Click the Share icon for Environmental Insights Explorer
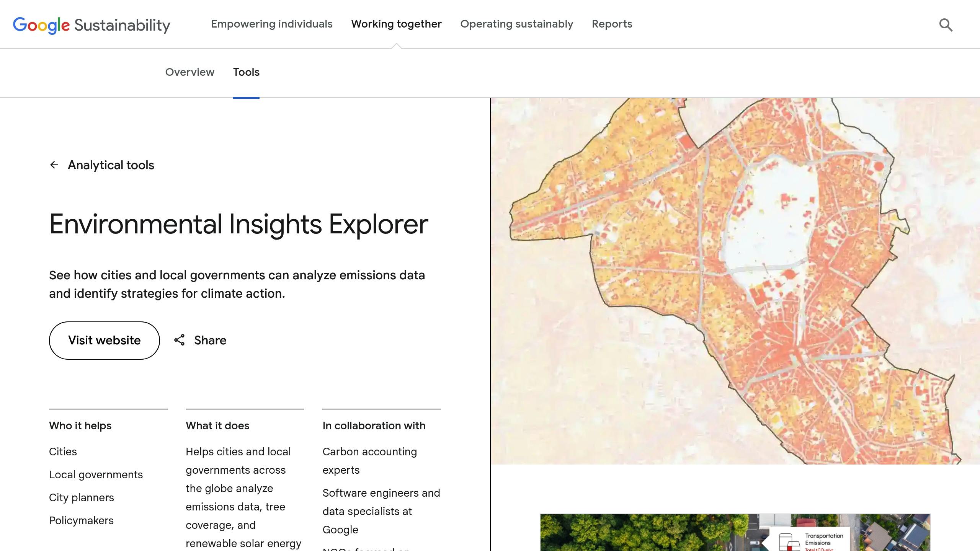Screen dimensions: 980x551 (x=180, y=340)
